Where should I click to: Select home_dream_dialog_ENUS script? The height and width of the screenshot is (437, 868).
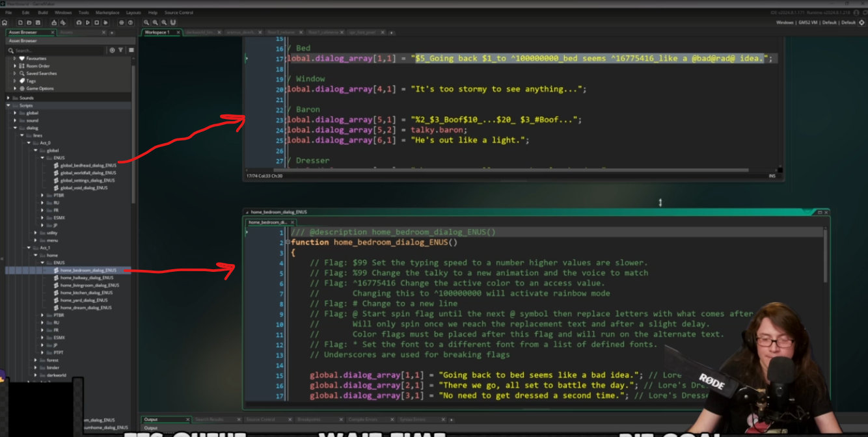(85, 308)
